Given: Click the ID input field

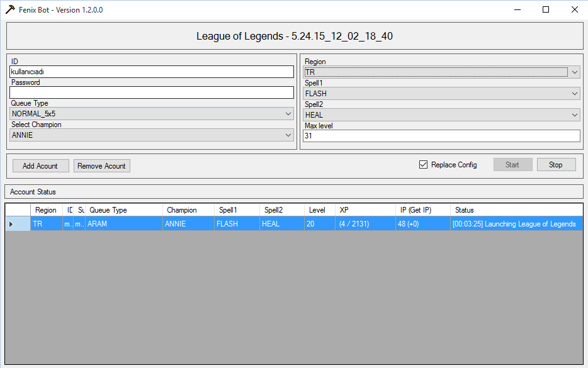Looking at the screenshot, I should (152, 72).
